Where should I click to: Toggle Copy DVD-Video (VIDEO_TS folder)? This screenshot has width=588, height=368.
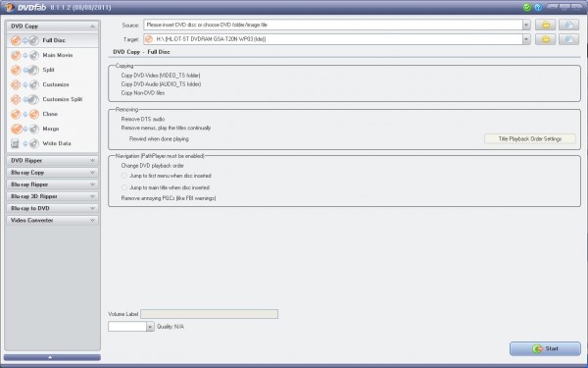tap(161, 76)
